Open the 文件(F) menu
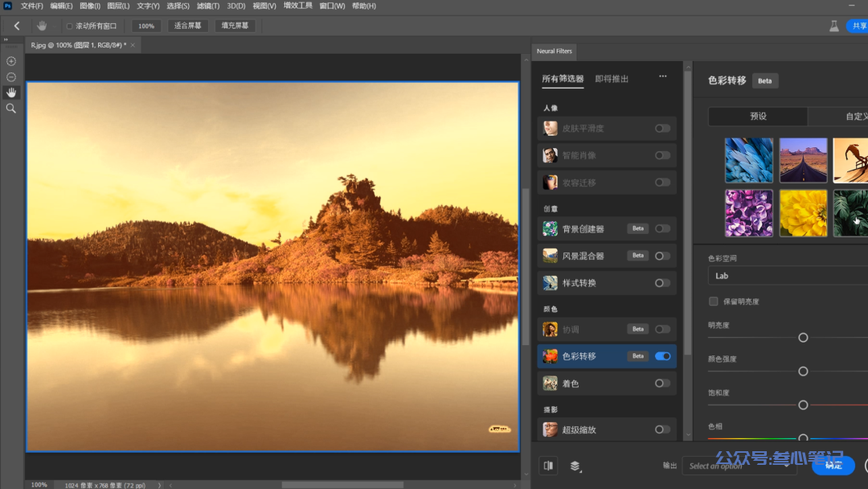This screenshot has height=489, width=868. [x=31, y=6]
